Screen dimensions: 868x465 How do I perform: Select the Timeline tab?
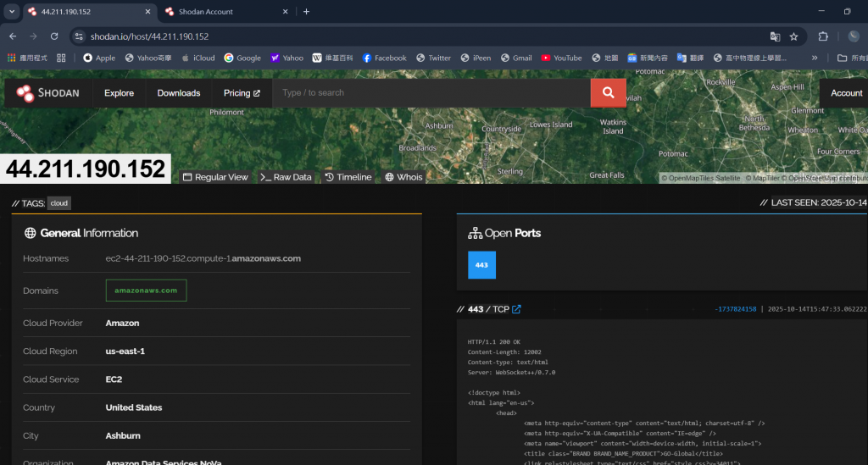348,177
